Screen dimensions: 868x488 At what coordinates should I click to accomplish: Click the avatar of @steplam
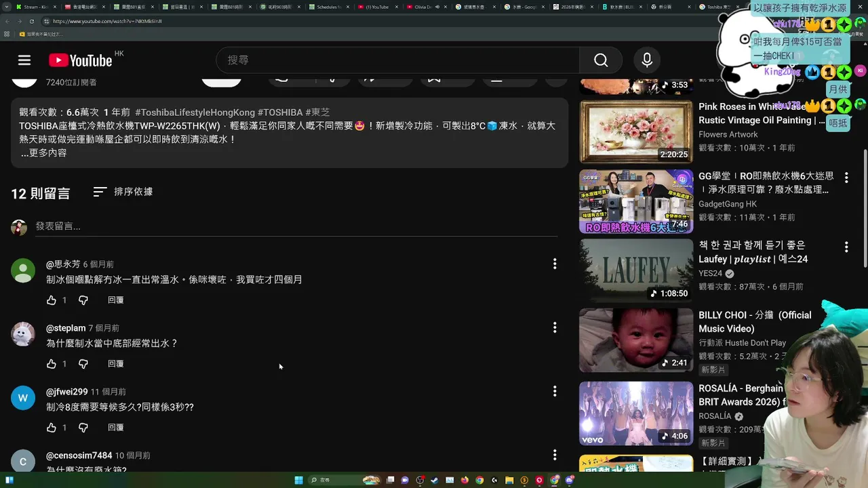point(23,334)
